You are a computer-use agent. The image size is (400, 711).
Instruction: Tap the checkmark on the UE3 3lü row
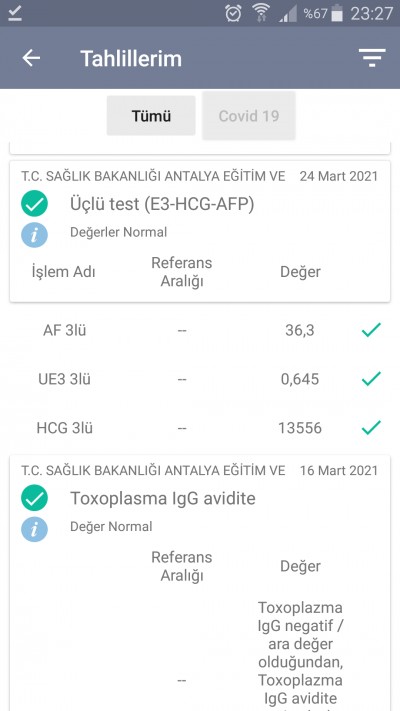(x=371, y=379)
